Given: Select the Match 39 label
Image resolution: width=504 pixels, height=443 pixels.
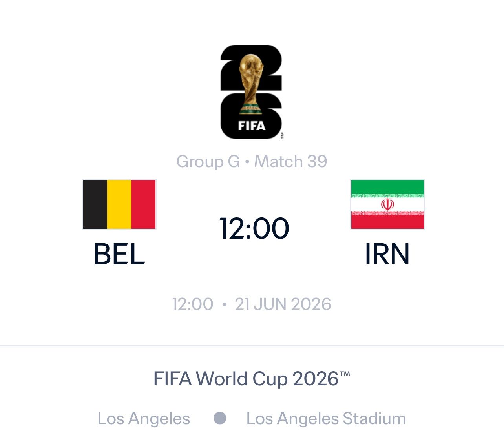Looking at the screenshot, I should pos(290,162).
